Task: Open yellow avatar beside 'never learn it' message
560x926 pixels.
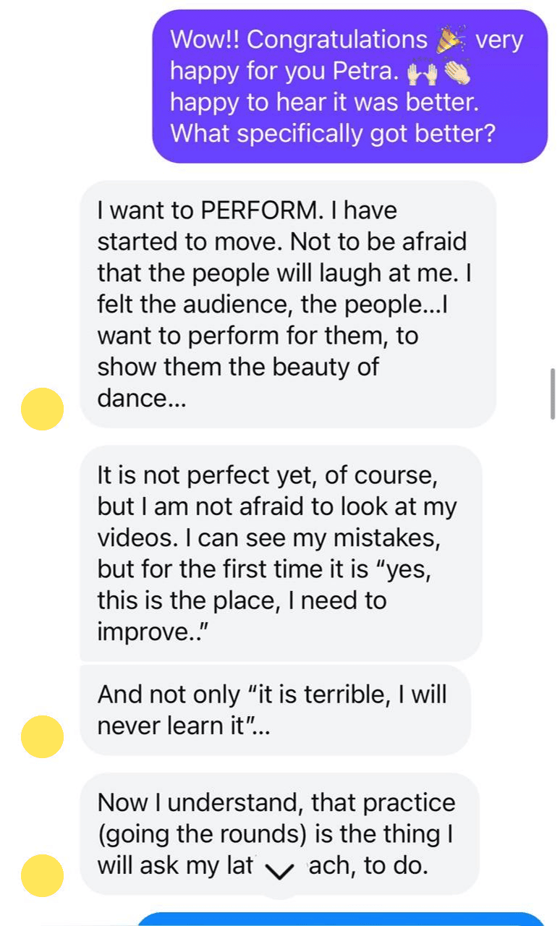Action: pyautogui.click(x=42, y=736)
